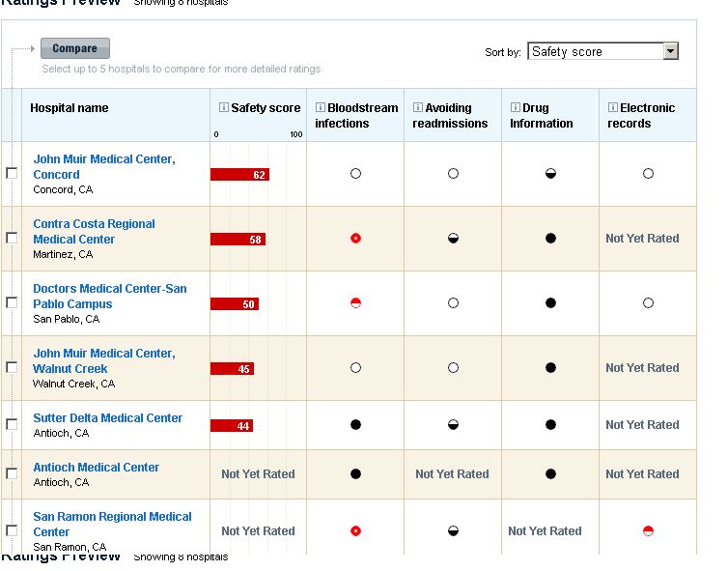
Task: Click the Walnut Creek, CA location text
Action: tap(73, 384)
